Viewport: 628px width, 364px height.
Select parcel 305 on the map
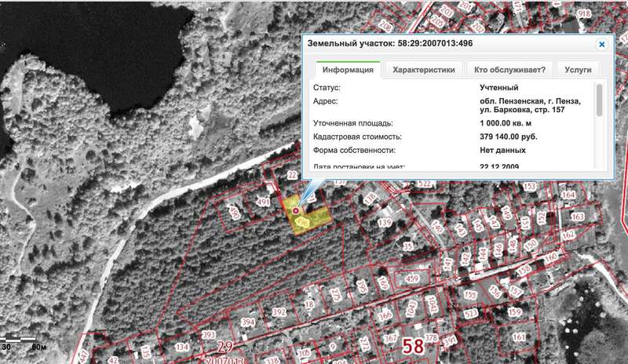point(304,353)
